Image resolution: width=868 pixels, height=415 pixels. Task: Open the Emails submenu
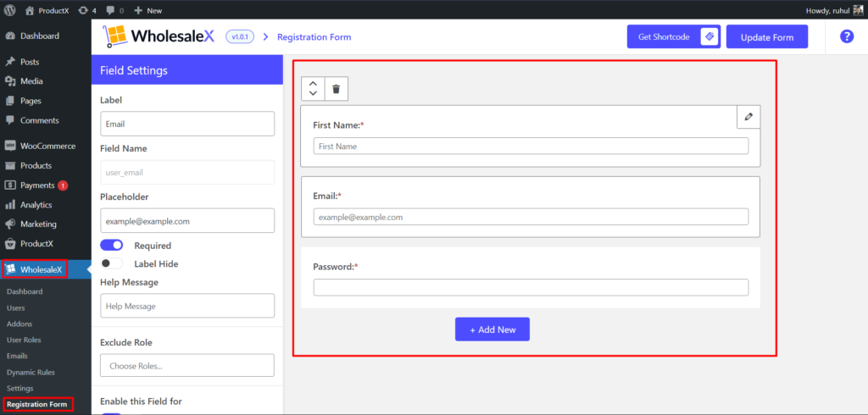click(x=17, y=356)
